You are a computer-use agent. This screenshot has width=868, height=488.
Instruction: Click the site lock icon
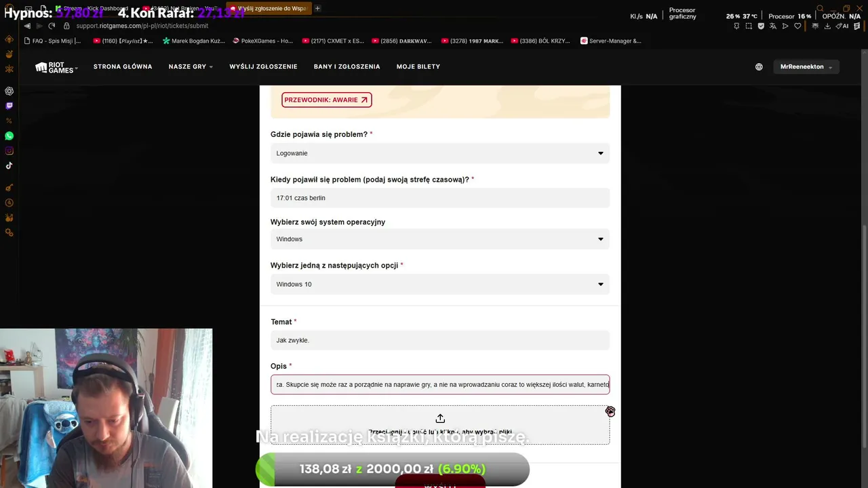pos(66,26)
